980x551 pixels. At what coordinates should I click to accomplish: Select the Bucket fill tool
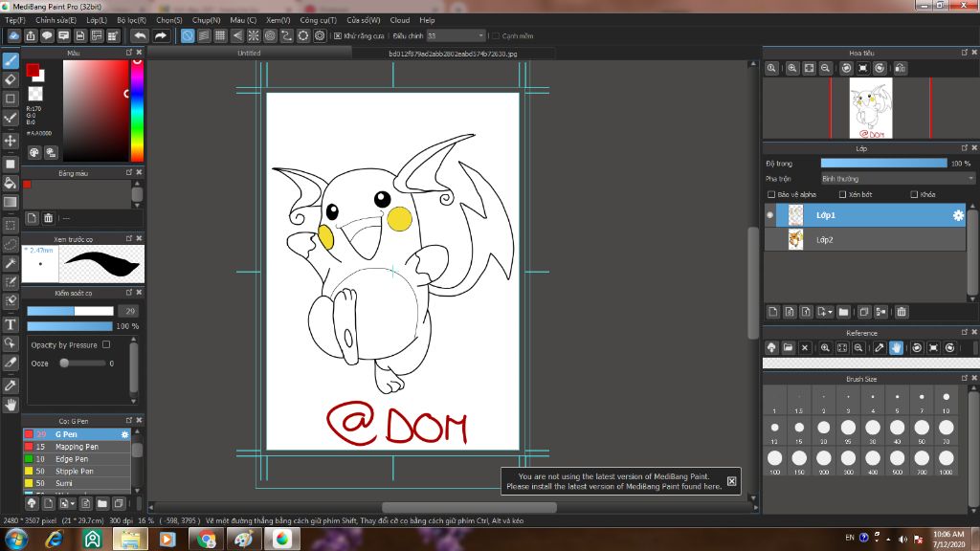tap(11, 183)
